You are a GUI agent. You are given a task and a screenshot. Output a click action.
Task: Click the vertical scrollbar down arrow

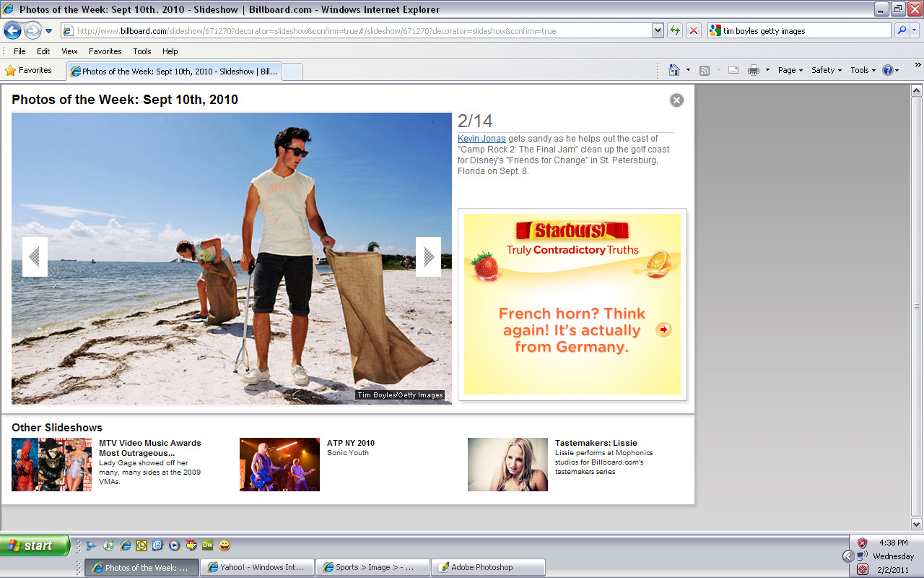click(917, 524)
